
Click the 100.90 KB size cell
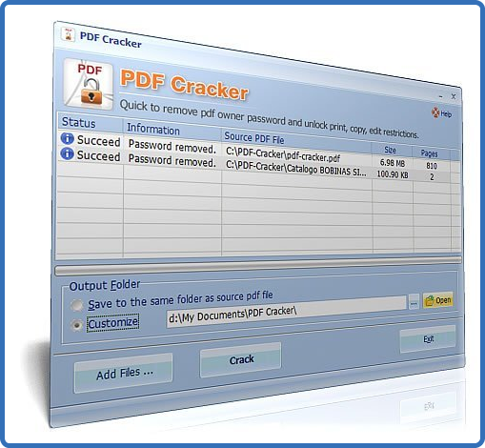(x=393, y=174)
